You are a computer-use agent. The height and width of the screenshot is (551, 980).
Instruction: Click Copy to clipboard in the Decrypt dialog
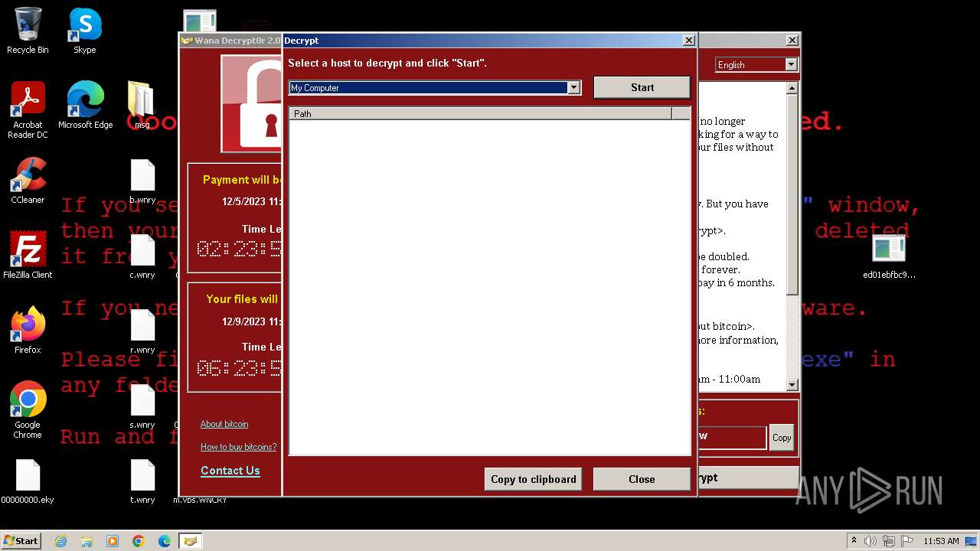(533, 479)
